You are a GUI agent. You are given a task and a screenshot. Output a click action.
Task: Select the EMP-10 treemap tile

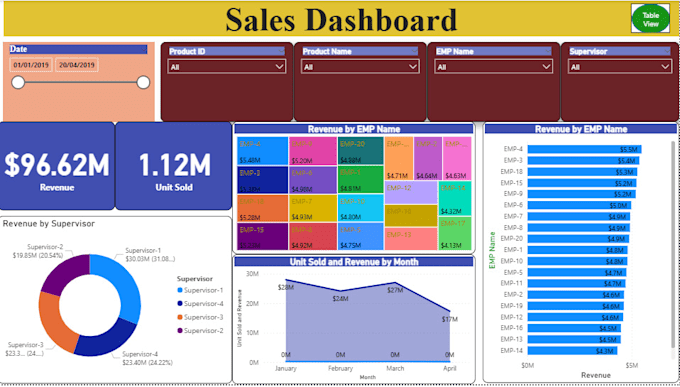[360, 208]
